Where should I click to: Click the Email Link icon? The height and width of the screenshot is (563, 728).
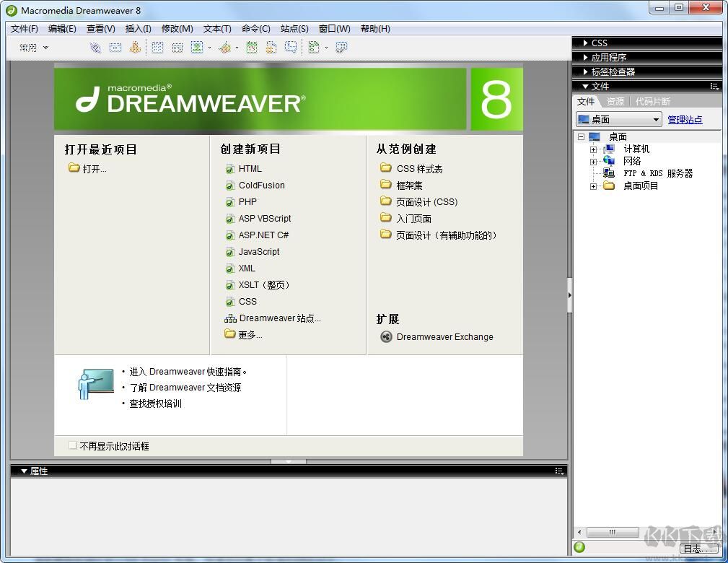point(115,47)
